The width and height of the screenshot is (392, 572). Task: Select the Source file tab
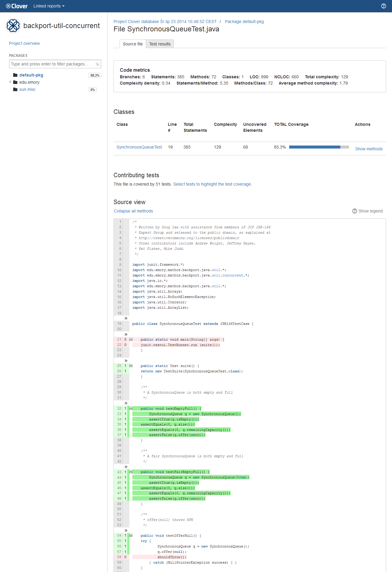click(133, 44)
